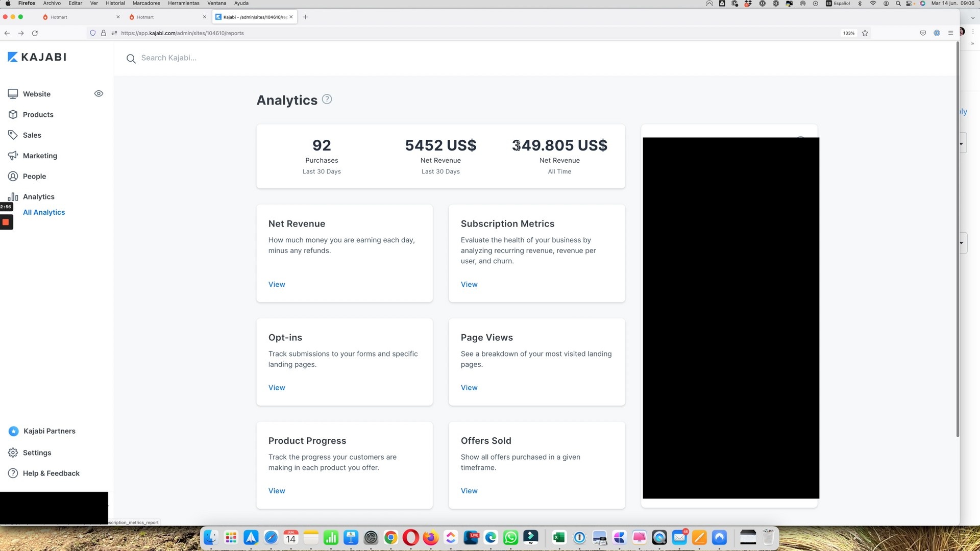Open the Historial menu in menu bar

(x=115, y=3)
